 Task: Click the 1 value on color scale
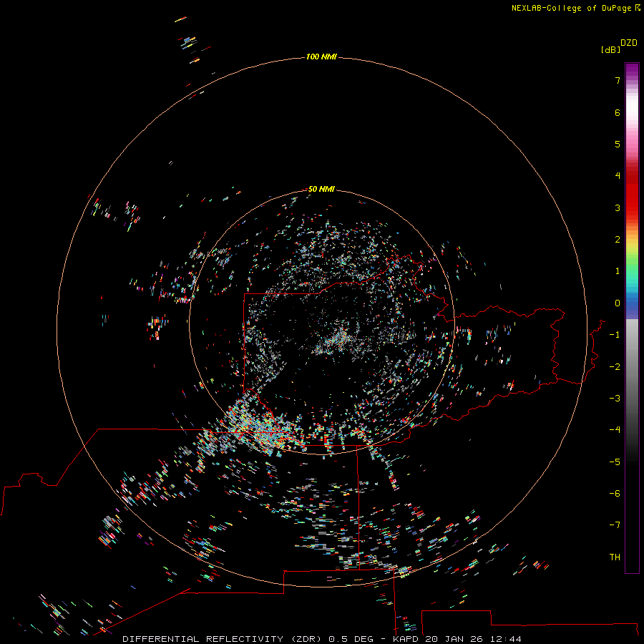tap(618, 271)
